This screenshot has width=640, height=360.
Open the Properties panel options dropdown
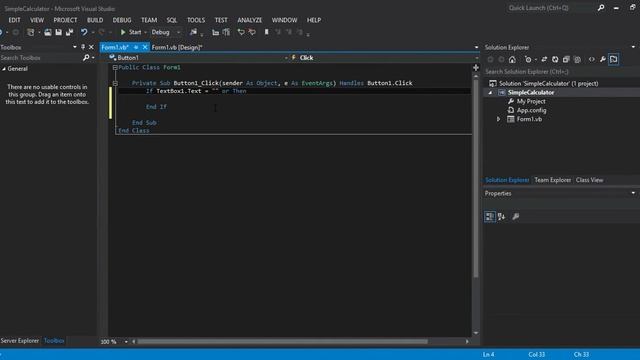click(633, 193)
